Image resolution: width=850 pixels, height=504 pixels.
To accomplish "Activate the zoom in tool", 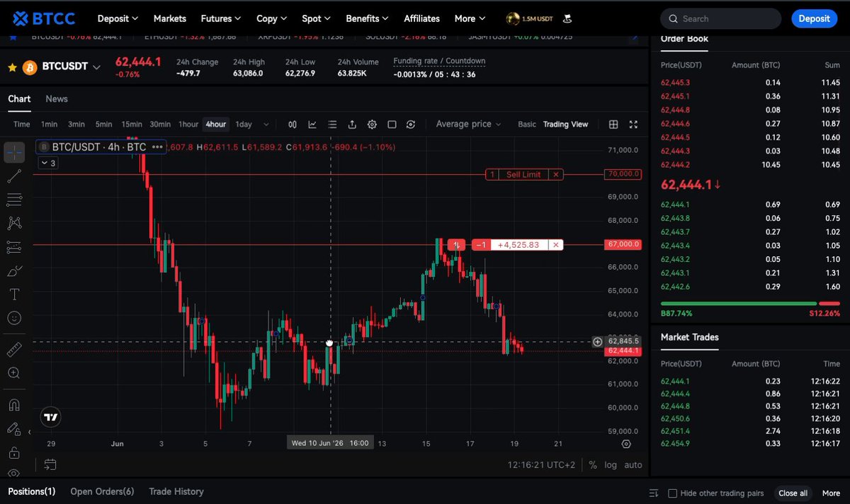I will (x=14, y=373).
